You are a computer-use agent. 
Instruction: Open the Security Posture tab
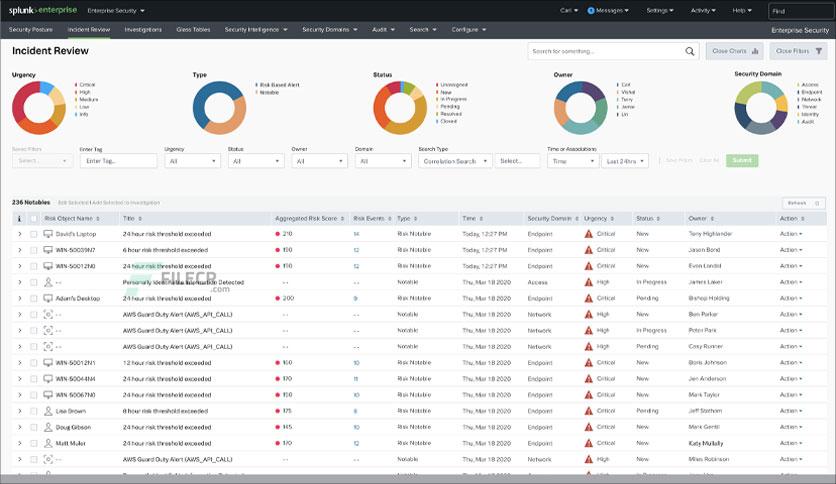click(x=31, y=30)
